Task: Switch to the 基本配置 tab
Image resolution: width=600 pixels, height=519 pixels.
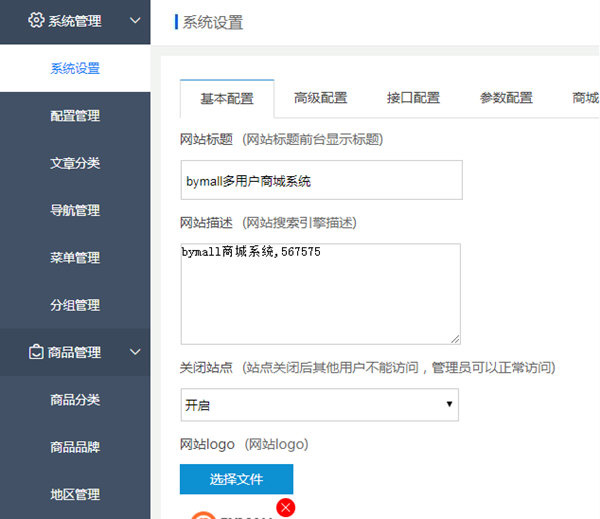Action: (226, 98)
